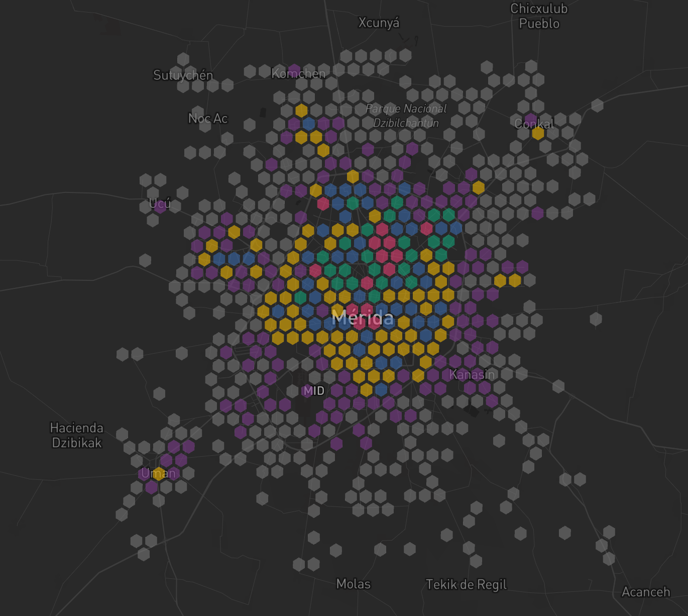The width and height of the screenshot is (688, 616).
Task: Select the Hacienda Dzibikak label
Action: pos(77,435)
